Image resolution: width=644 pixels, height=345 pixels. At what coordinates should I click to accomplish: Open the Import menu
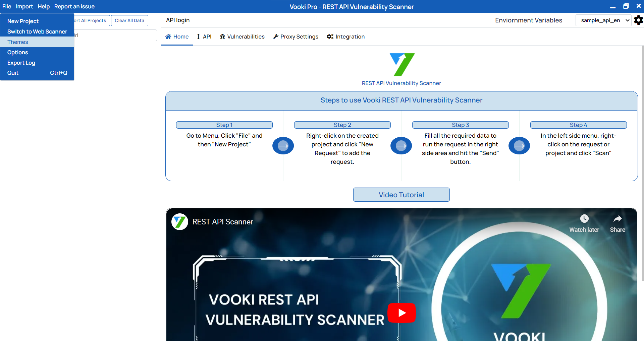pos(24,6)
